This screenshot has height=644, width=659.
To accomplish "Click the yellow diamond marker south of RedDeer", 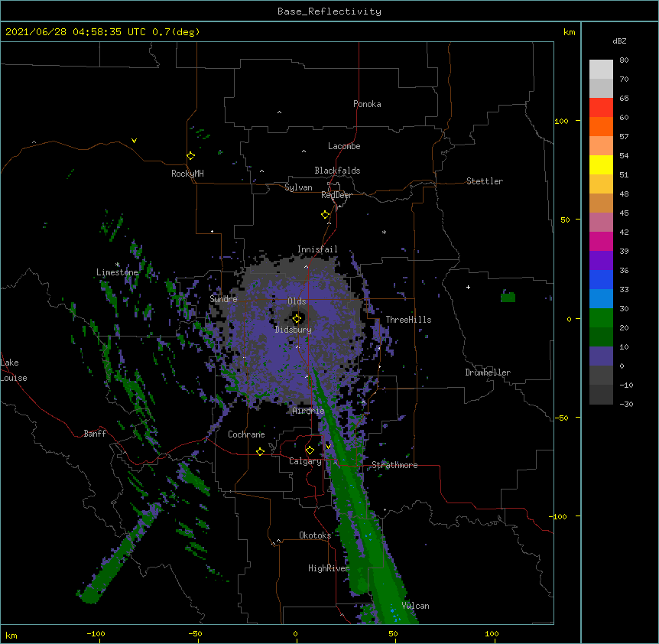I will point(326,215).
